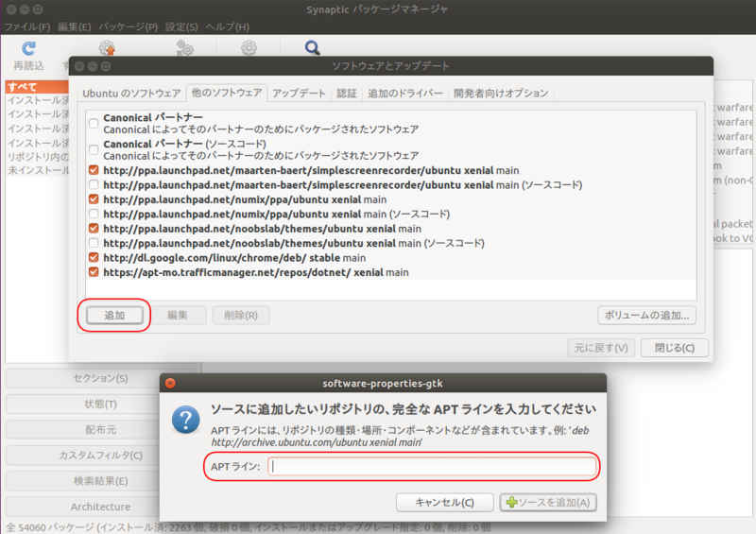The image size is (756, 534).
Task: Open the 追加のドライバー tab
Action: [x=405, y=94]
